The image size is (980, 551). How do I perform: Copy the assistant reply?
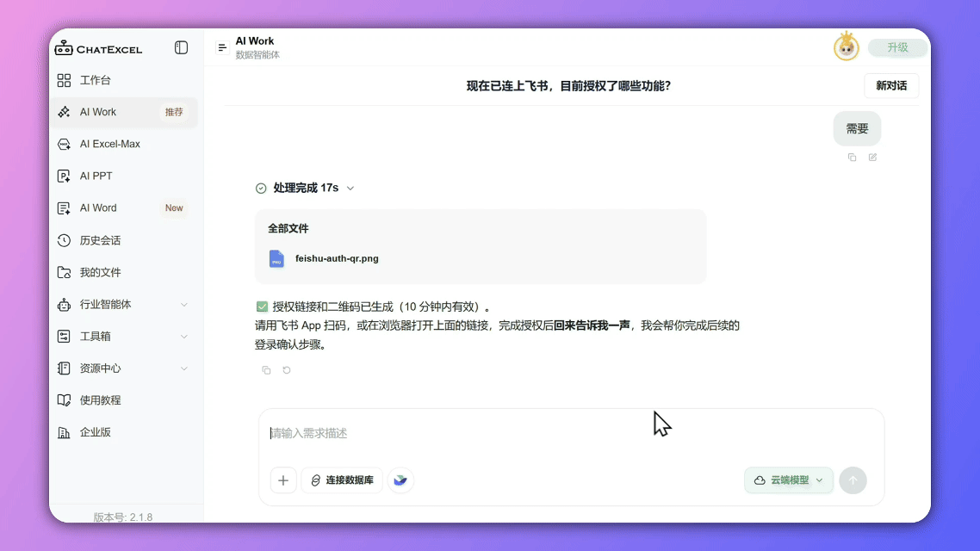(266, 370)
